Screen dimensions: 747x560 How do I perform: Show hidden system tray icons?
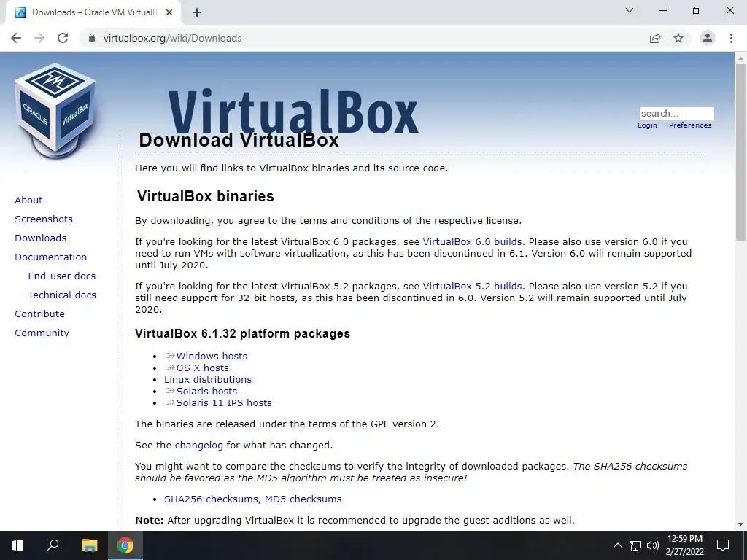(617, 545)
